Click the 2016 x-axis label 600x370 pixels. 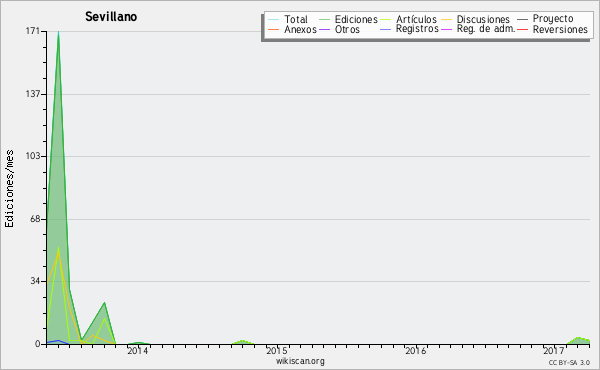coord(415,351)
